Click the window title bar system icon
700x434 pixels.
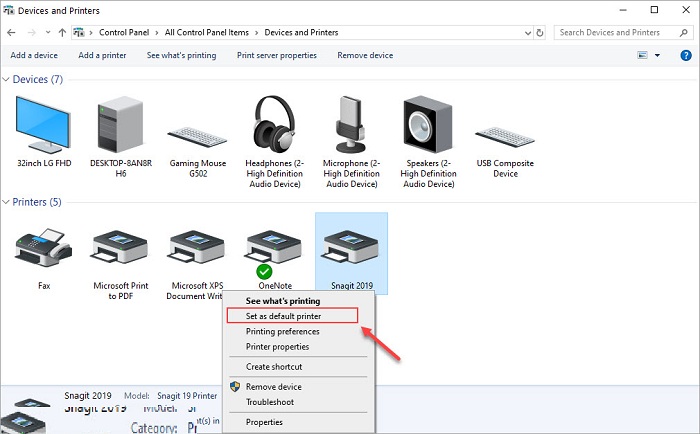[x=8, y=10]
